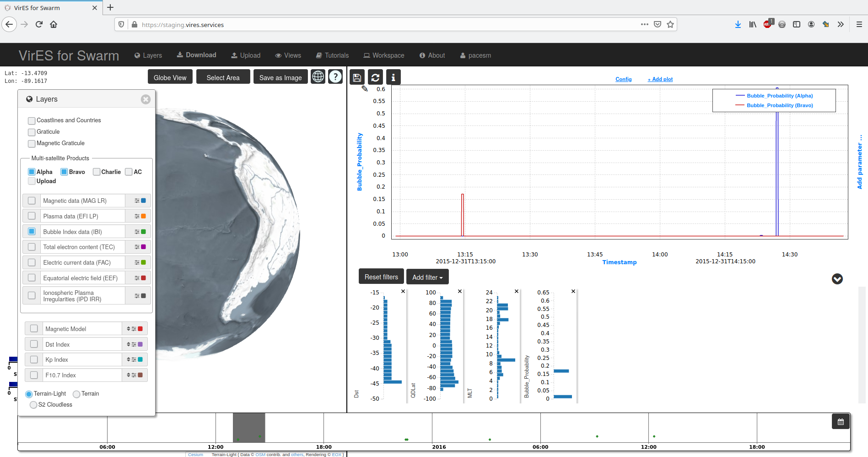Click the globe projection icon beside Save as Image

[x=318, y=76]
